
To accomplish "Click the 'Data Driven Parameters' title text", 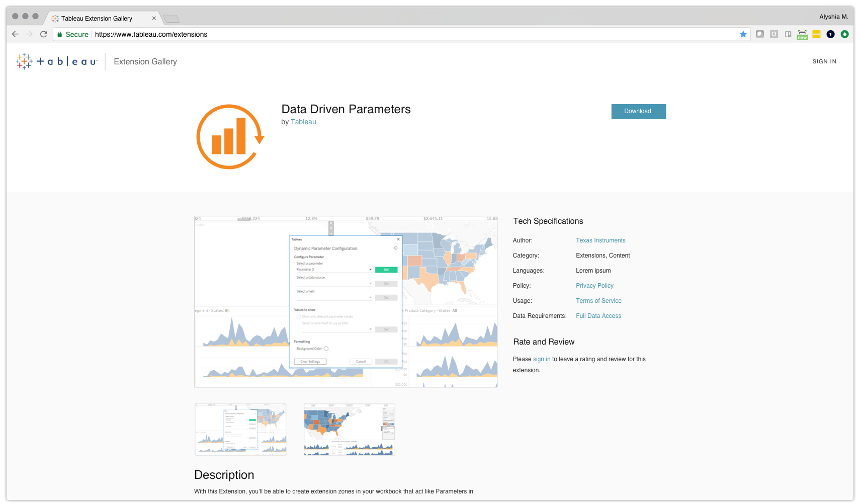I will point(346,109).
